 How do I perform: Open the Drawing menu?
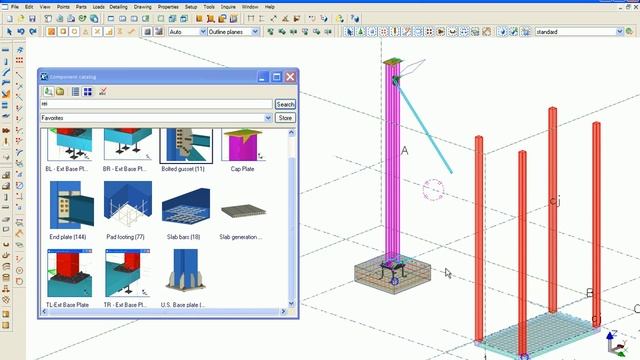(x=142, y=7)
